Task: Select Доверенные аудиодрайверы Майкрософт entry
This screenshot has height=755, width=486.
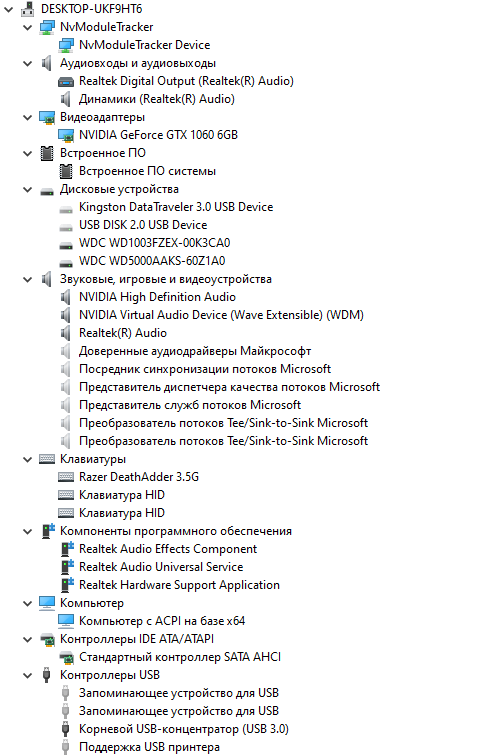Action: point(195,351)
